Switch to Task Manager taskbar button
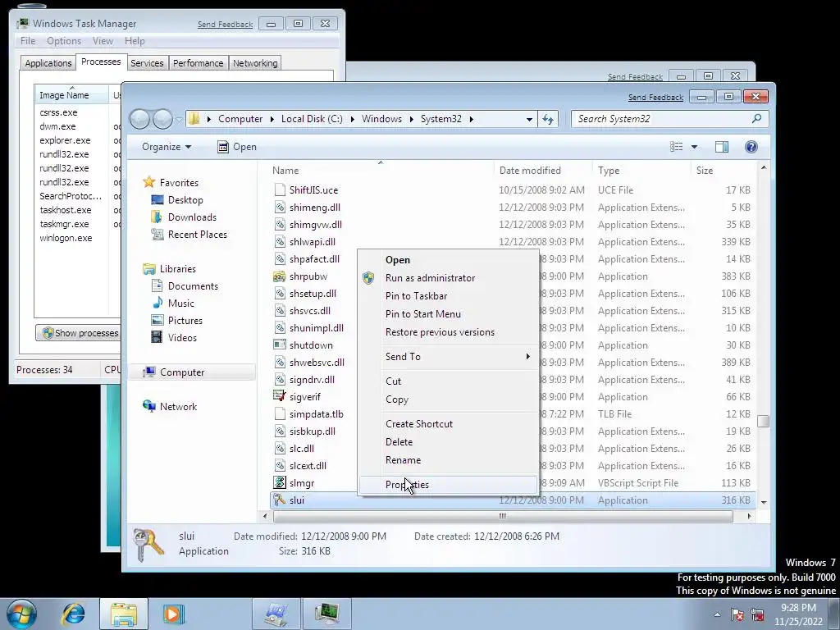Image resolution: width=840 pixels, height=630 pixels. [x=326, y=614]
